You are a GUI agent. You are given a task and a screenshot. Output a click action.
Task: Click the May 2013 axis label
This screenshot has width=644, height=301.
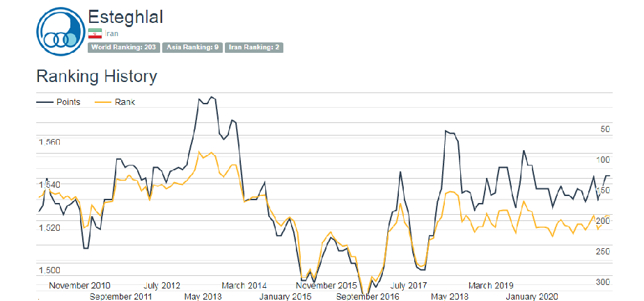(x=203, y=297)
